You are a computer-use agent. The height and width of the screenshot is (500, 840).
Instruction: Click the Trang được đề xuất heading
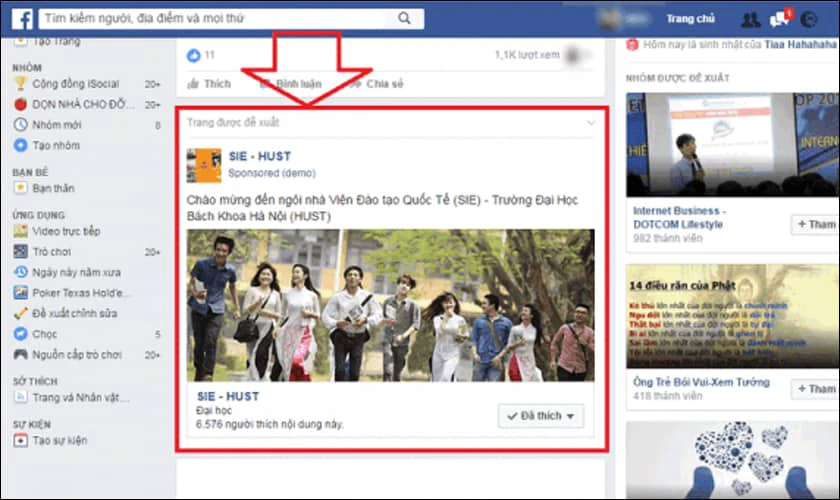coord(233,123)
